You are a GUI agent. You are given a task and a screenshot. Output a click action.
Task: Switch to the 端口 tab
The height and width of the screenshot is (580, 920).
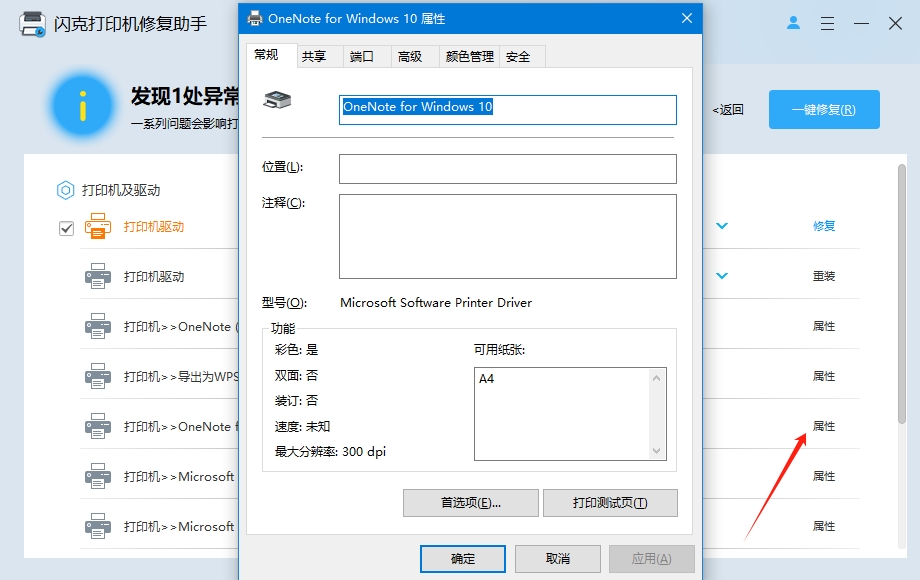[x=367, y=57]
